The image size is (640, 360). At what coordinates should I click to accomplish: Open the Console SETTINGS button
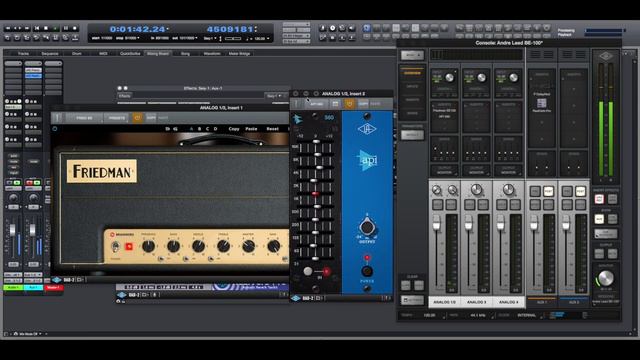413,300
